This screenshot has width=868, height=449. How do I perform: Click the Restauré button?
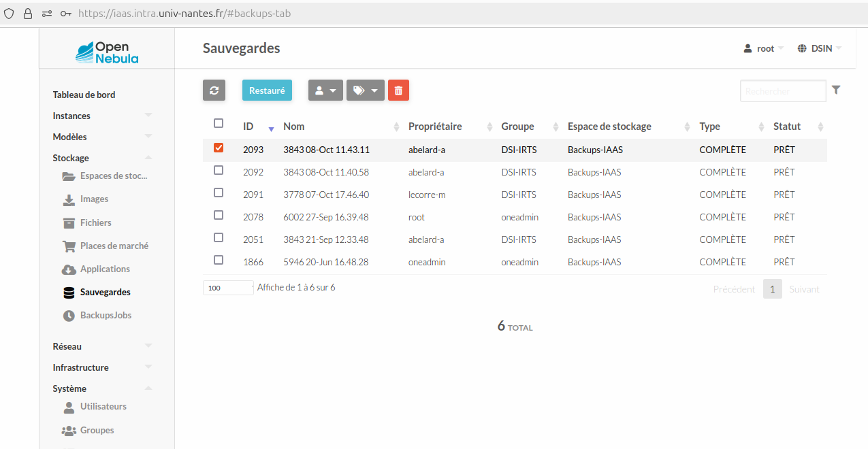[x=267, y=90]
